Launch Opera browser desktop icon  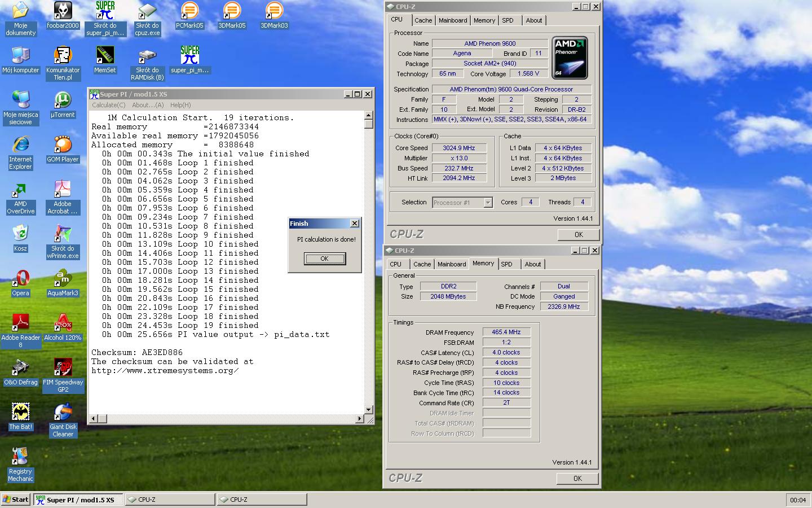pos(20,283)
